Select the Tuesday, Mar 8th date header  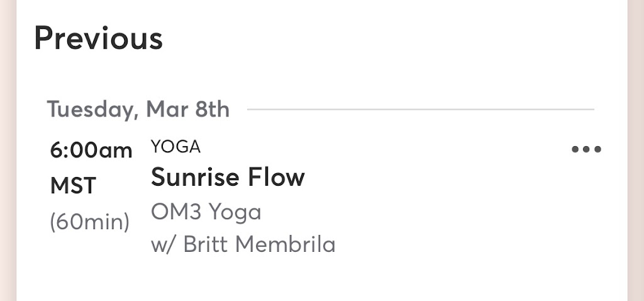tap(138, 110)
